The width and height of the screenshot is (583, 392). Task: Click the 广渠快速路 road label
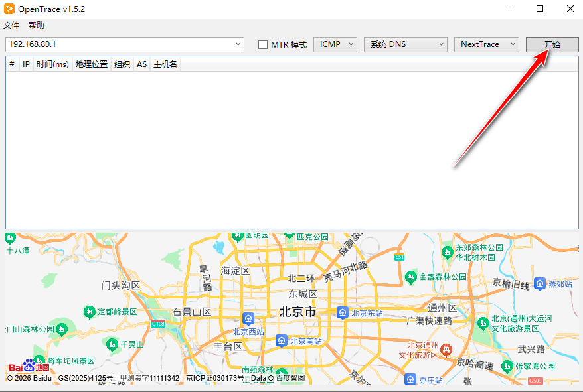pyautogui.click(x=429, y=320)
